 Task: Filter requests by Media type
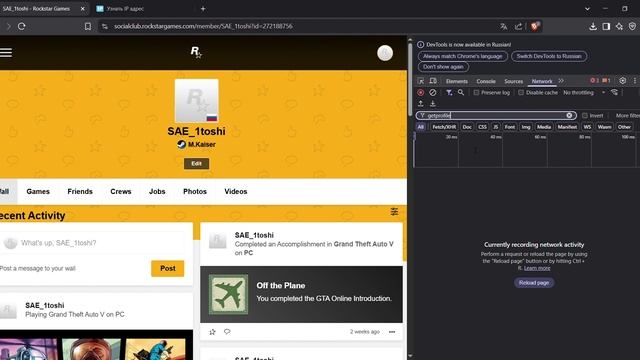(544, 127)
